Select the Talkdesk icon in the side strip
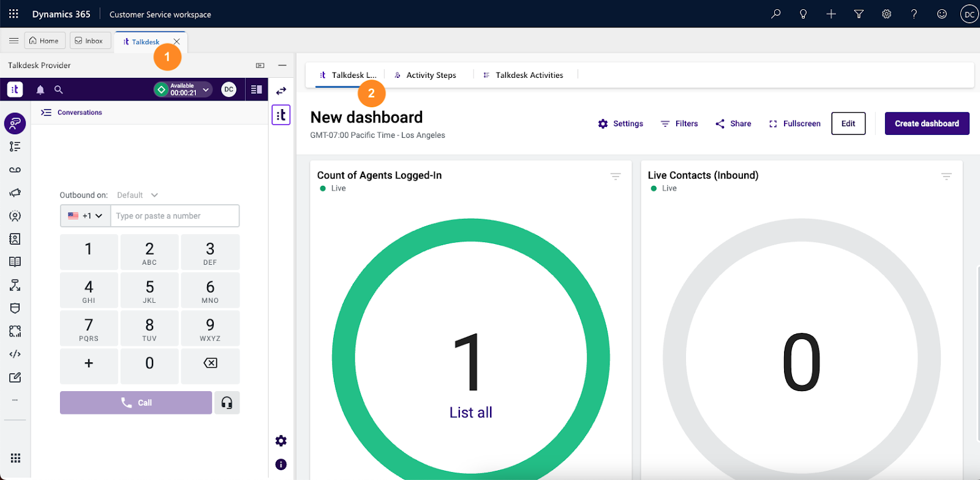 281,115
